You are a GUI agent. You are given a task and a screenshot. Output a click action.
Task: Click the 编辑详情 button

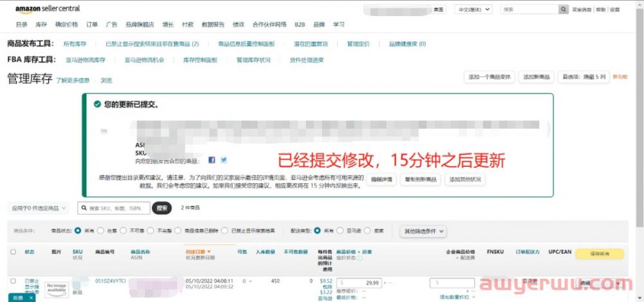(383, 179)
